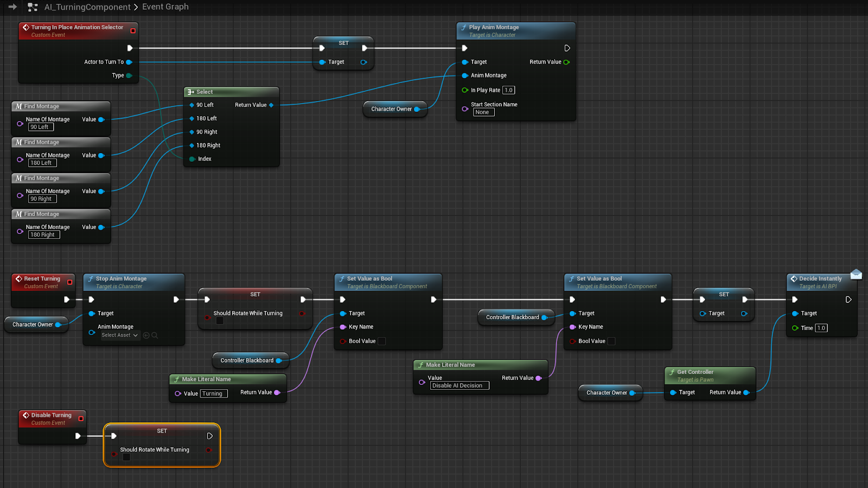Click exec output pin of Turning In Place Animation Selector

(x=130, y=48)
